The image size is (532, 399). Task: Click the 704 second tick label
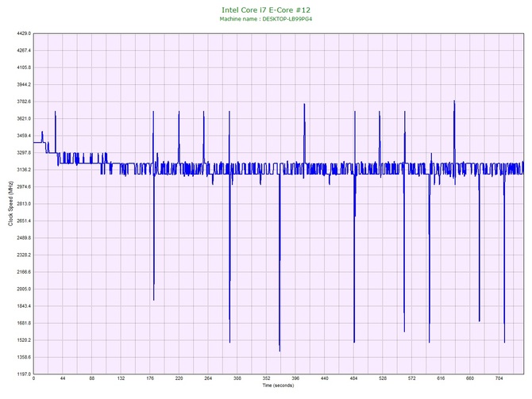pos(499,379)
